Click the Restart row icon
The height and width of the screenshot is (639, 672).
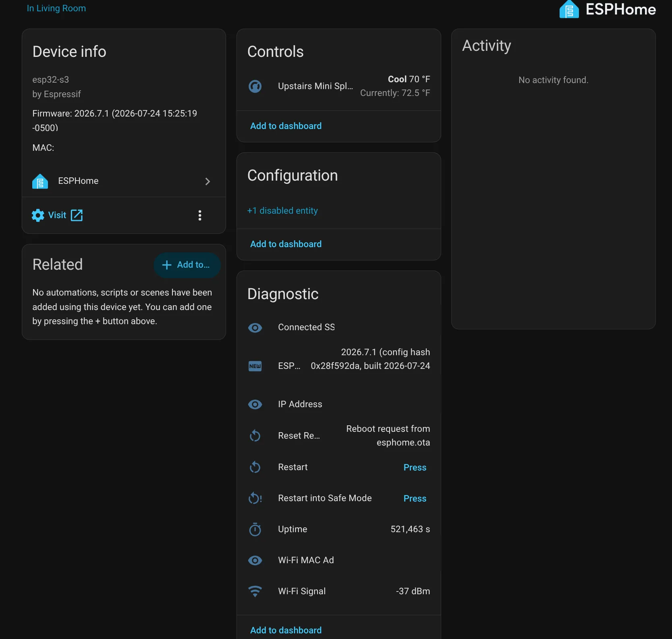[x=255, y=467]
